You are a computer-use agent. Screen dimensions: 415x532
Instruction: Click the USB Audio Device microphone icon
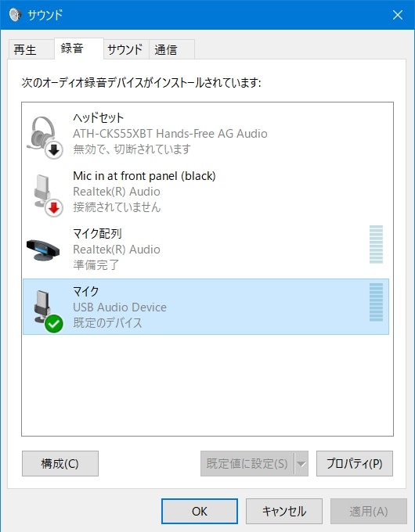44,307
